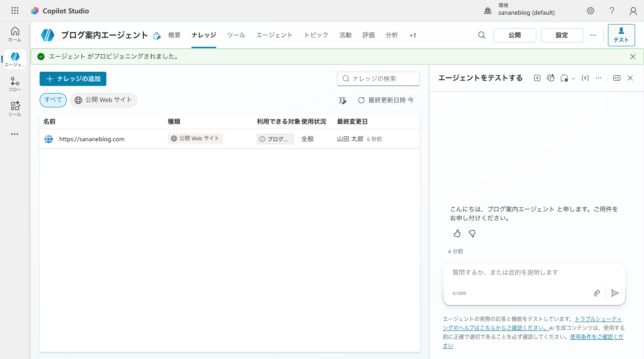This screenshot has height=359, width=644.
Task: Click 全般 usage cell
Action: pos(308,139)
